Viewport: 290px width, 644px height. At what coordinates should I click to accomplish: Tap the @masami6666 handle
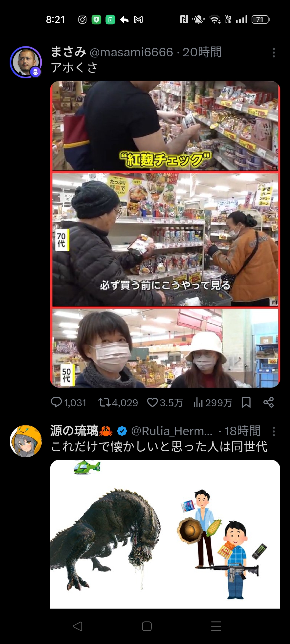pyautogui.click(x=131, y=52)
